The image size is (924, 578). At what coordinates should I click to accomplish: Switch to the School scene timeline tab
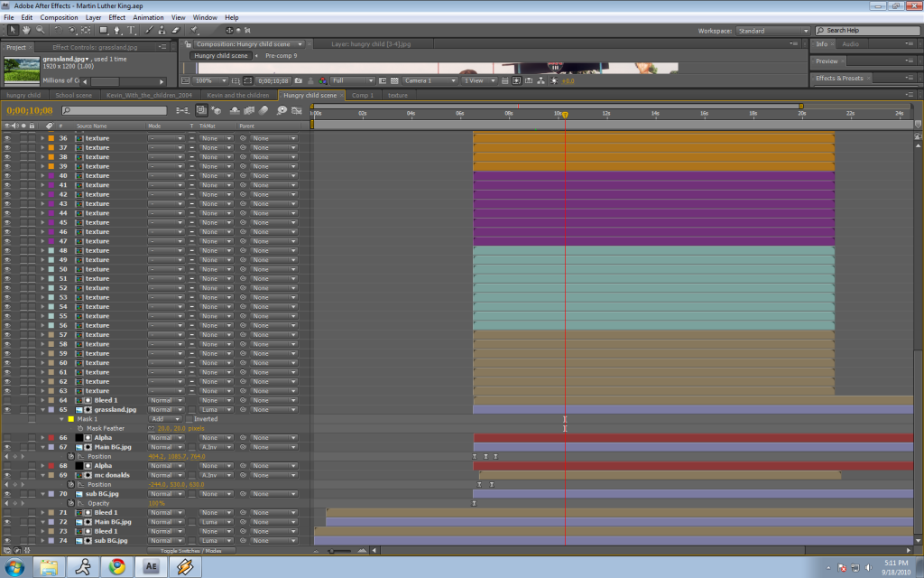73,95
